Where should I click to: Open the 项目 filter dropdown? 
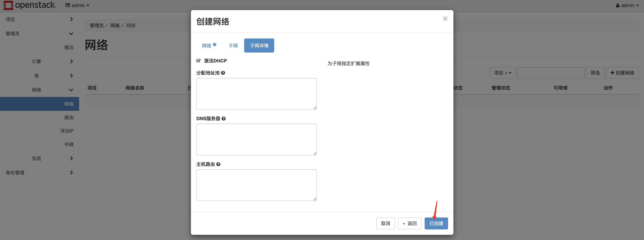click(503, 73)
